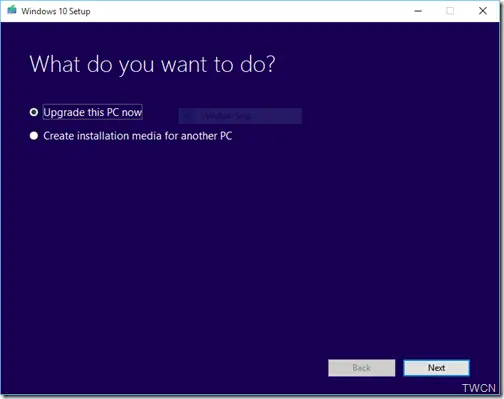This screenshot has height=399, width=504.
Task: Click 'Create installation media for another PC' label
Action: (x=138, y=136)
